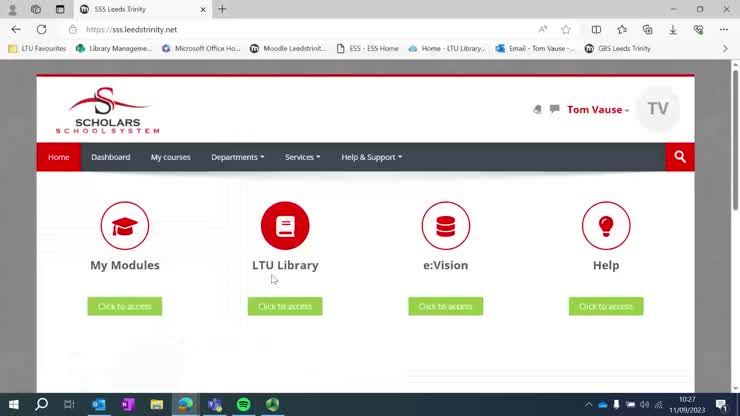Open browser essentials heart icon
This screenshot has height=416, width=740.
tap(698, 29)
